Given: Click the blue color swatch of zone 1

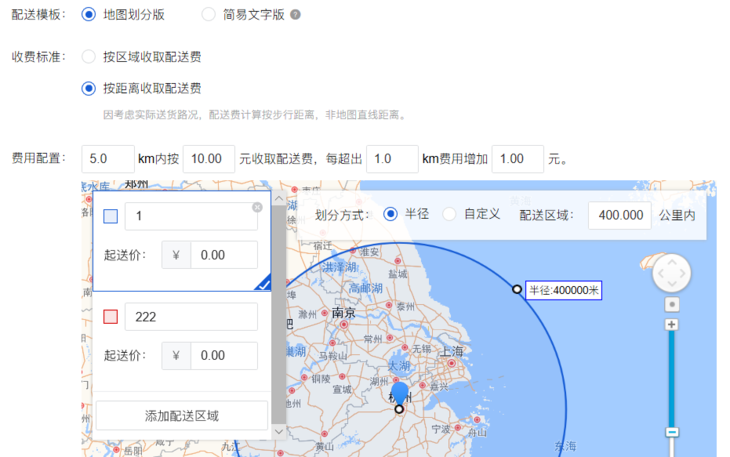Looking at the screenshot, I should tap(110, 216).
